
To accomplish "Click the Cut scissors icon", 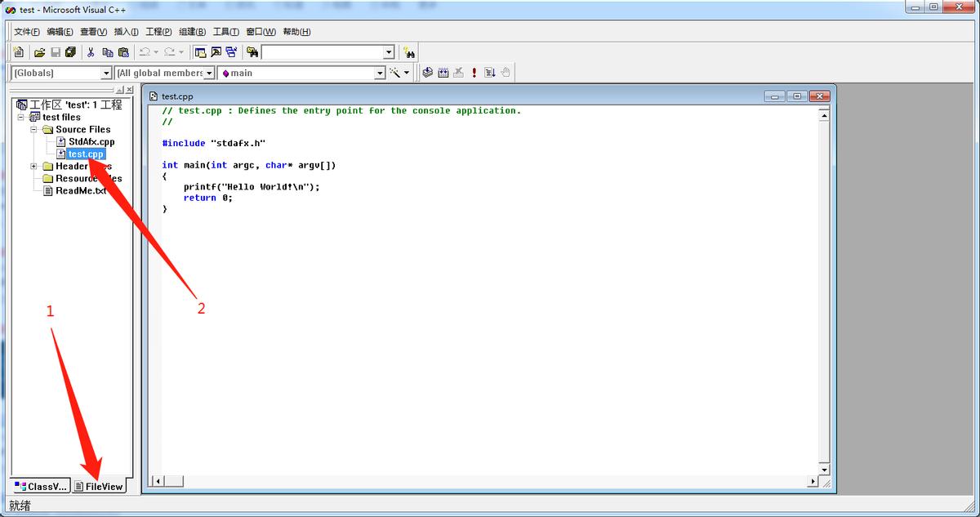I will 91,52.
